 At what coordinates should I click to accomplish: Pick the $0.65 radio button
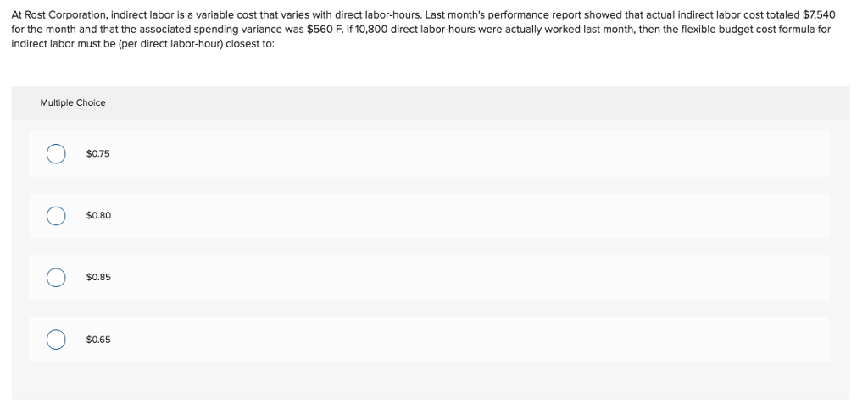[x=56, y=340]
